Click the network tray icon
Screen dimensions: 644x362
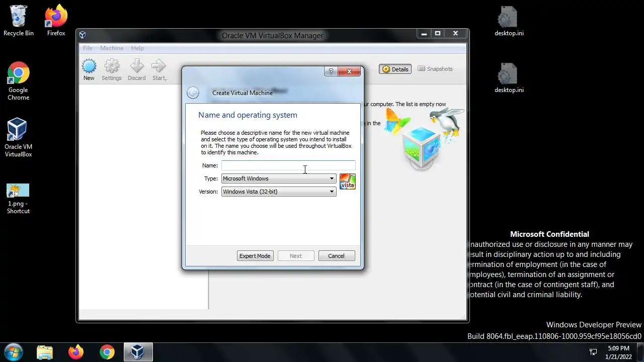593,352
